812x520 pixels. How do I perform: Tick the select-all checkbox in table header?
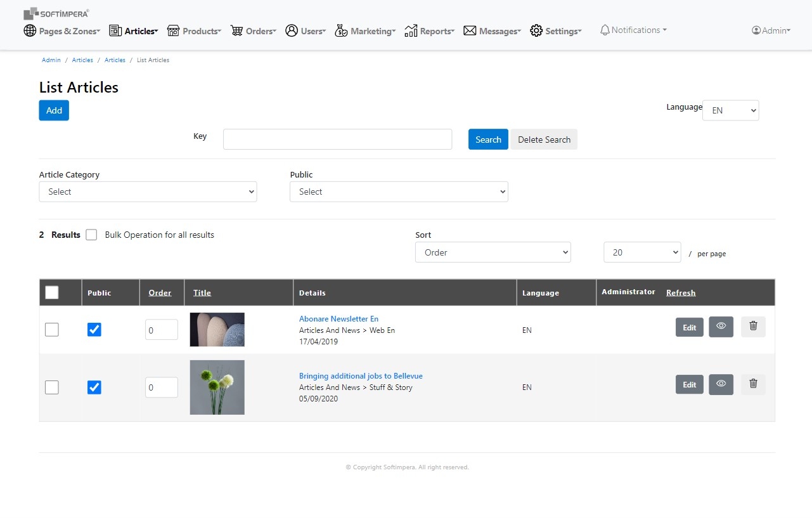(x=52, y=292)
